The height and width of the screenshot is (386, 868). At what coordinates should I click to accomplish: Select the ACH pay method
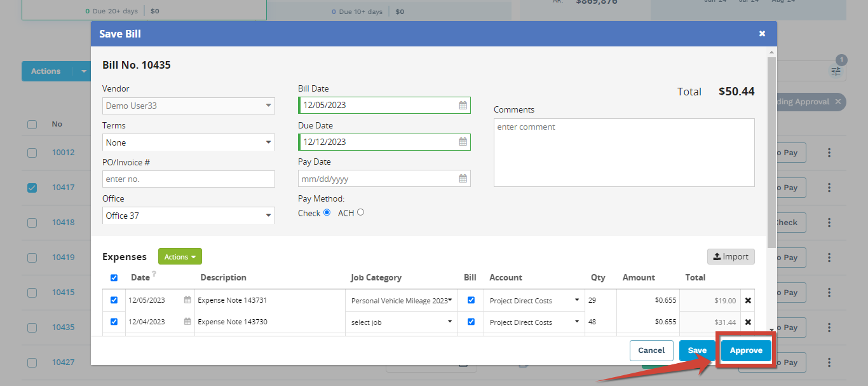(x=360, y=212)
